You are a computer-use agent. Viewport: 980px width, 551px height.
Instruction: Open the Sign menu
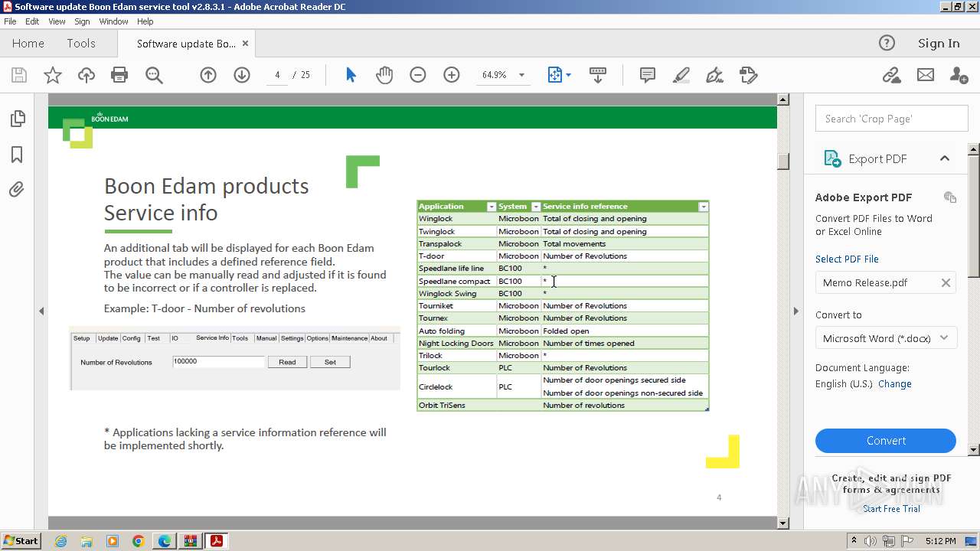point(82,21)
